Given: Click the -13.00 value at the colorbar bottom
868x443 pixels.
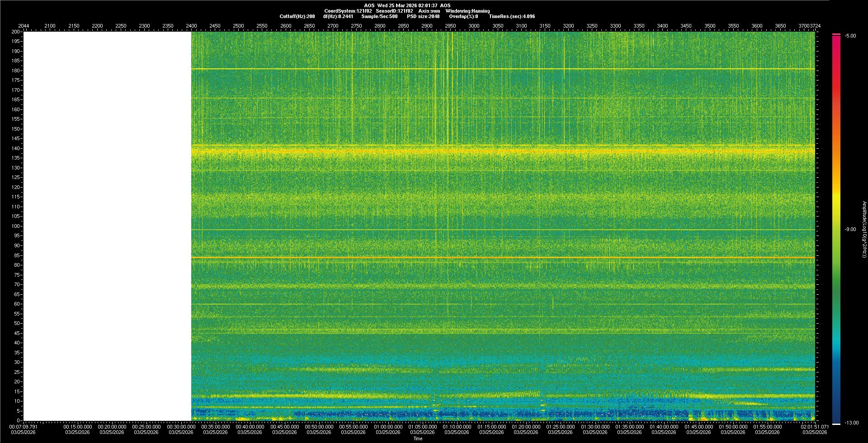Looking at the screenshot, I should click(x=851, y=423).
